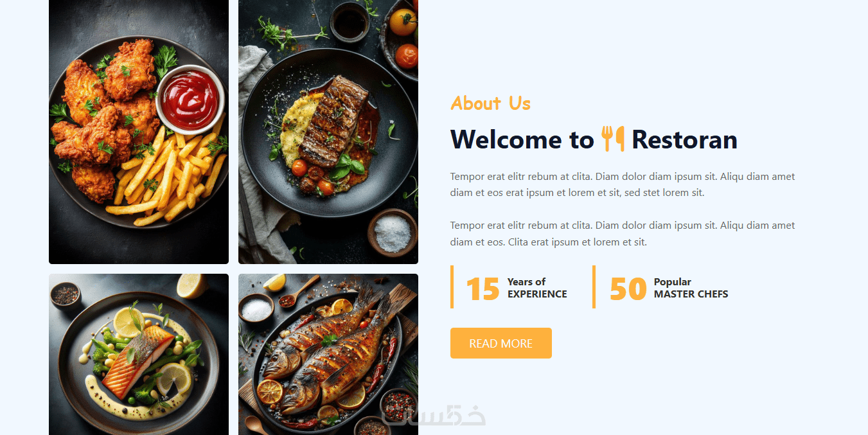Click the first Tempor erat paragraph
Image resolution: width=868 pixels, height=435 pixels.
click(x=623, y=184)
